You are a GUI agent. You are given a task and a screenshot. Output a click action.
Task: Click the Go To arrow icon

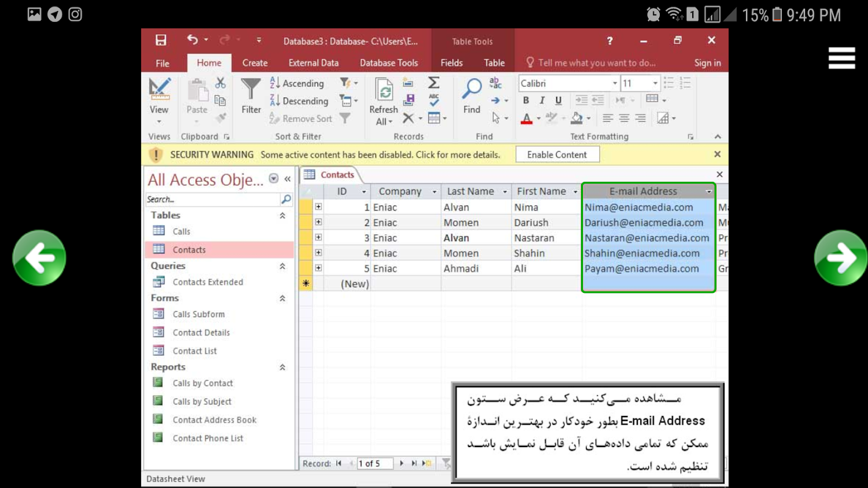tap(496, 101)
